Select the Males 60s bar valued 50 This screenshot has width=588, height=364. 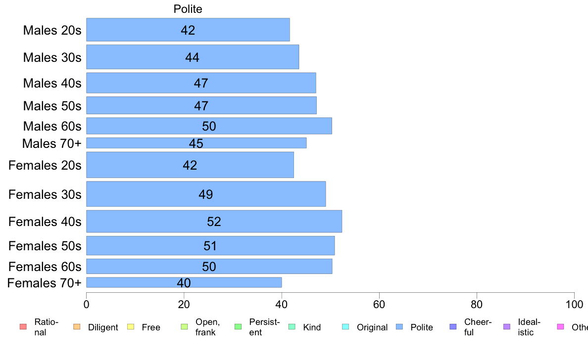209,126
